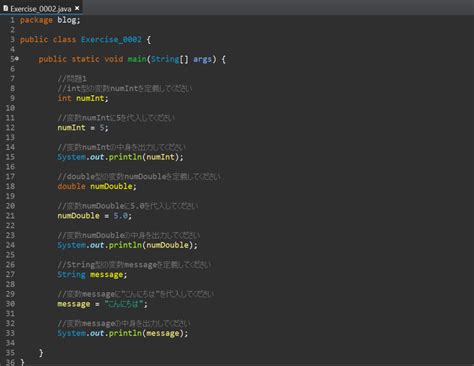Click the comment about String型 message on line 26

(x=134, y=265)
